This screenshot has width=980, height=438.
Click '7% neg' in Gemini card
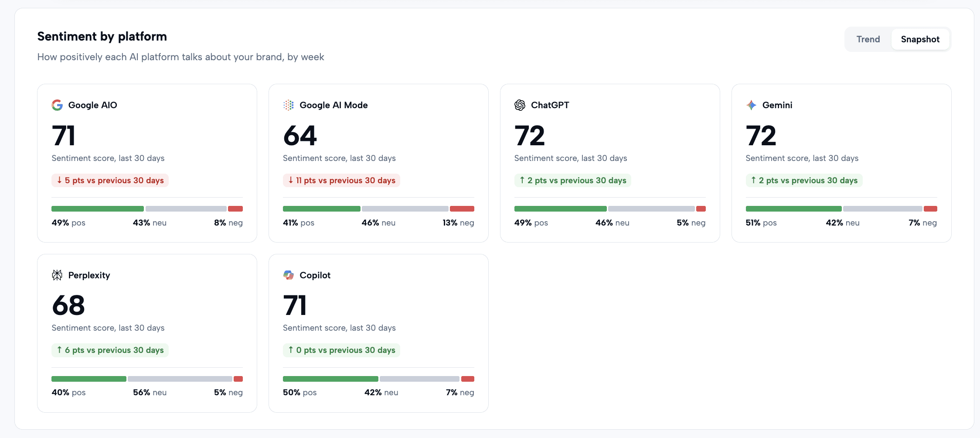coord(922,222)
